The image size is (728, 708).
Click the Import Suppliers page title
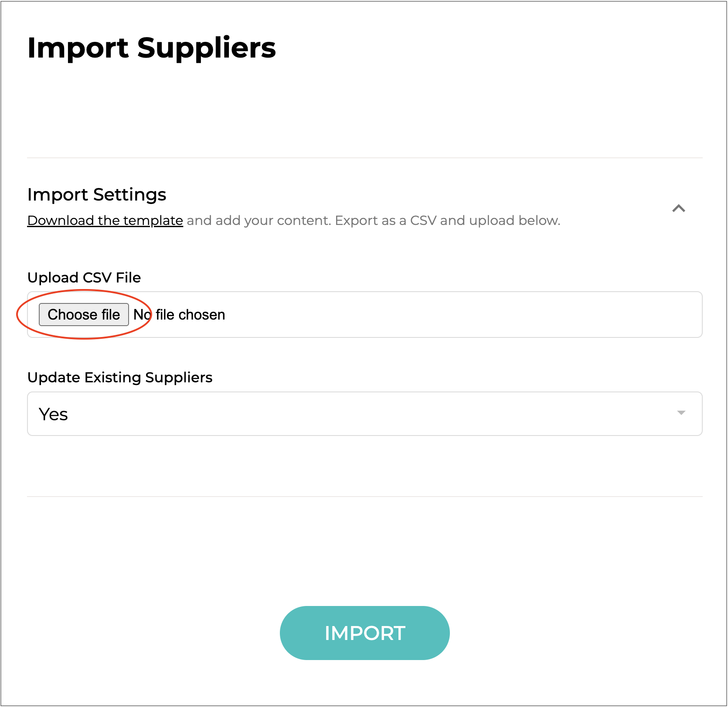click(x=151, y=48)
